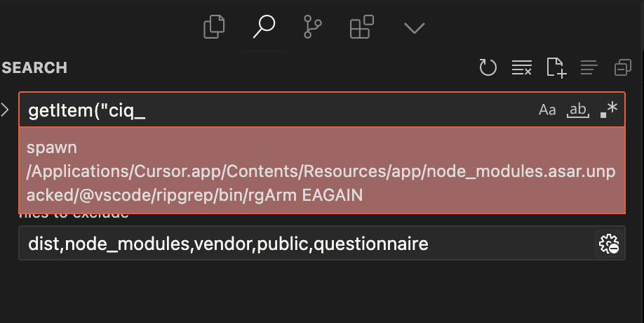
Task: Enable the Use Regular Expression option
Action: 609,110
